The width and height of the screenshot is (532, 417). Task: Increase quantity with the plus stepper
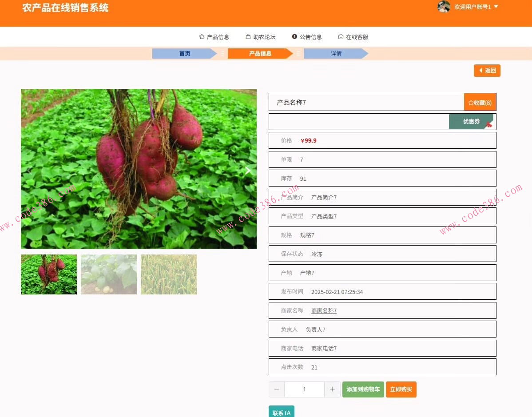point(333,389)
